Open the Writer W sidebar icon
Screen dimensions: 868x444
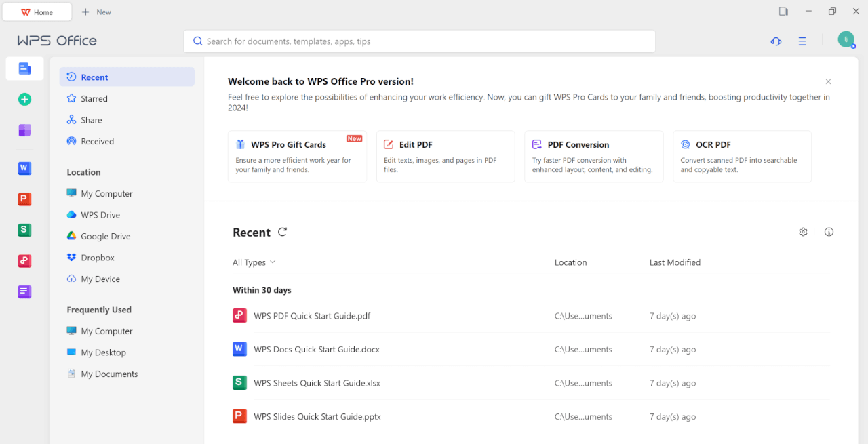click(x=24, y=168)
